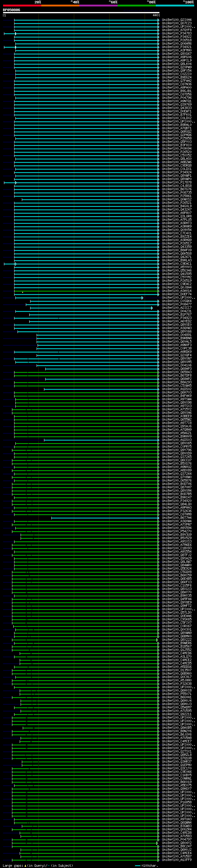Open hit UniRef100_P34921
The image size is (197, 868).
point(177,47)
